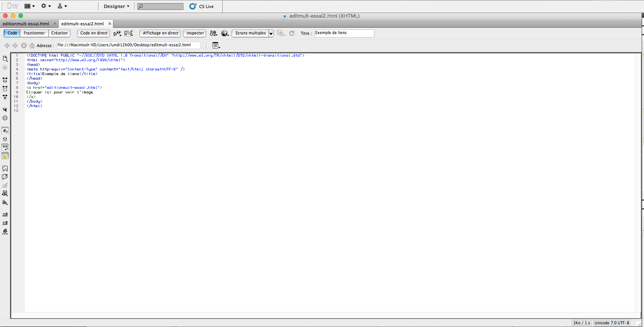Switch to the editionmult-essai.html tab
The width and height of the screenshot is (644, 327).
[26, 24]
